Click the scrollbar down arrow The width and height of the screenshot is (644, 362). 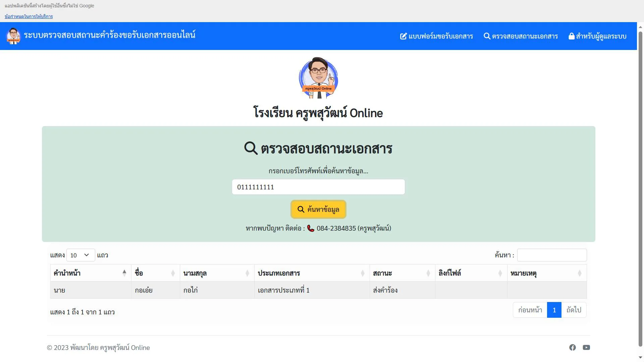(640, 357)
